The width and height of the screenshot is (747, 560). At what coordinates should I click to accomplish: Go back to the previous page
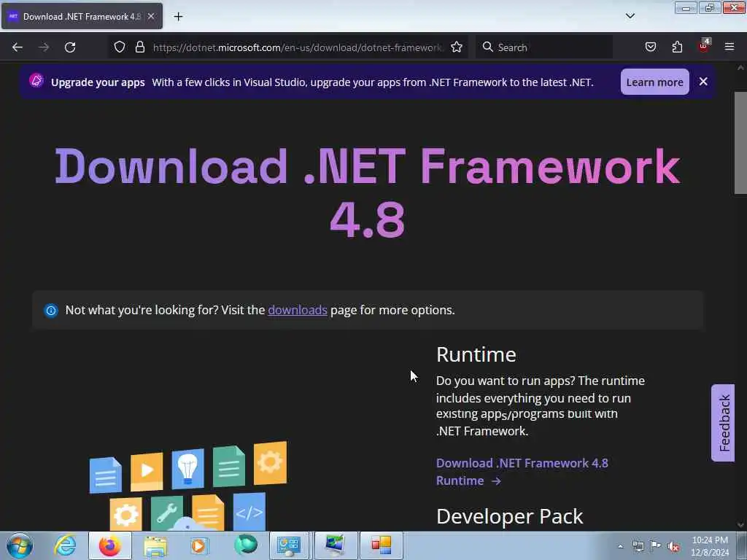pos(18,47)
